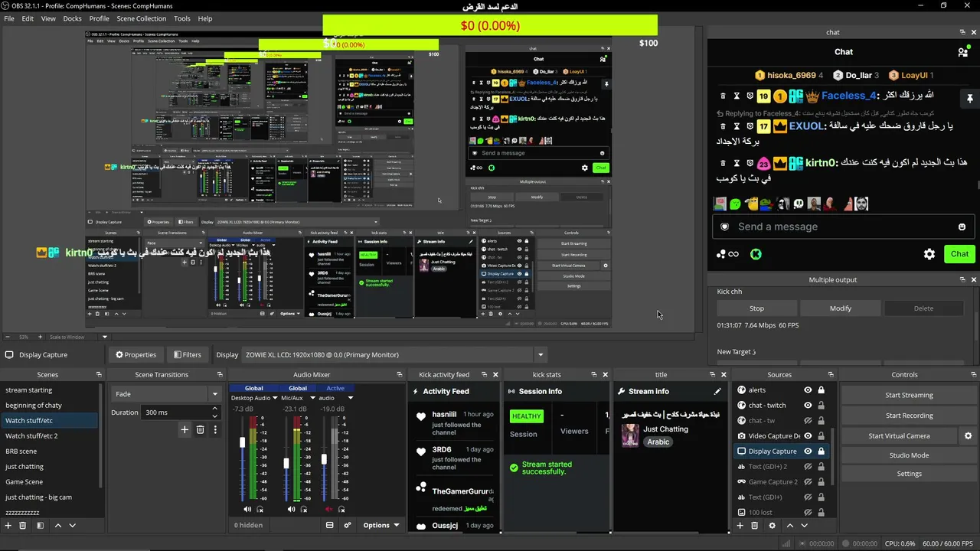980x551 pixels.
Task: Toggle monitoring icon under Desktop Audio
Action: [260, 509]
